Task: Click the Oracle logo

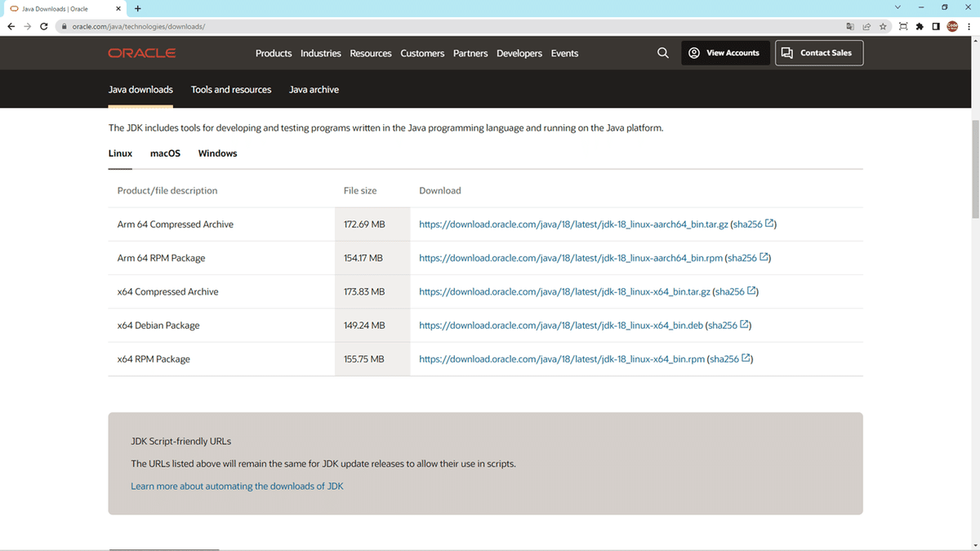Action: [x=142, y=53]
